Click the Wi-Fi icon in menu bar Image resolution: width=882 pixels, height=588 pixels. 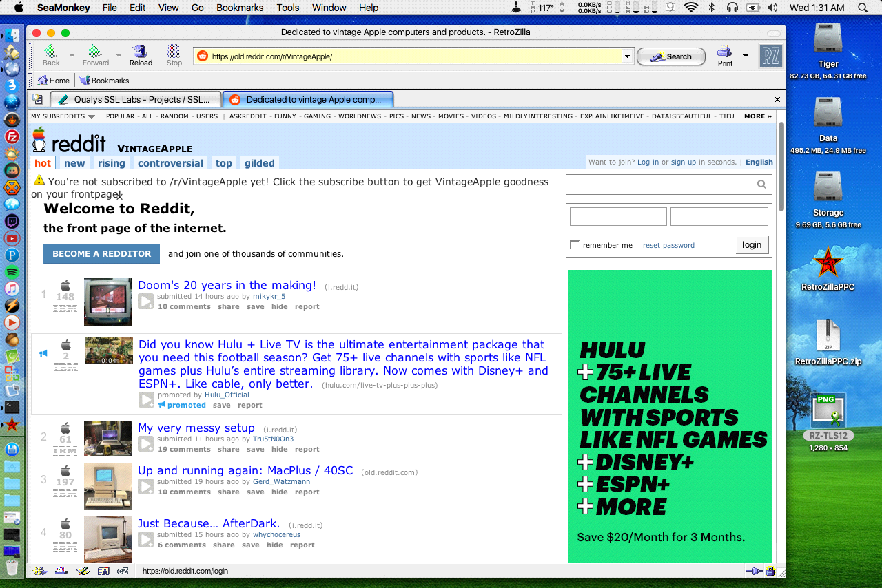[x=691, y=8]
